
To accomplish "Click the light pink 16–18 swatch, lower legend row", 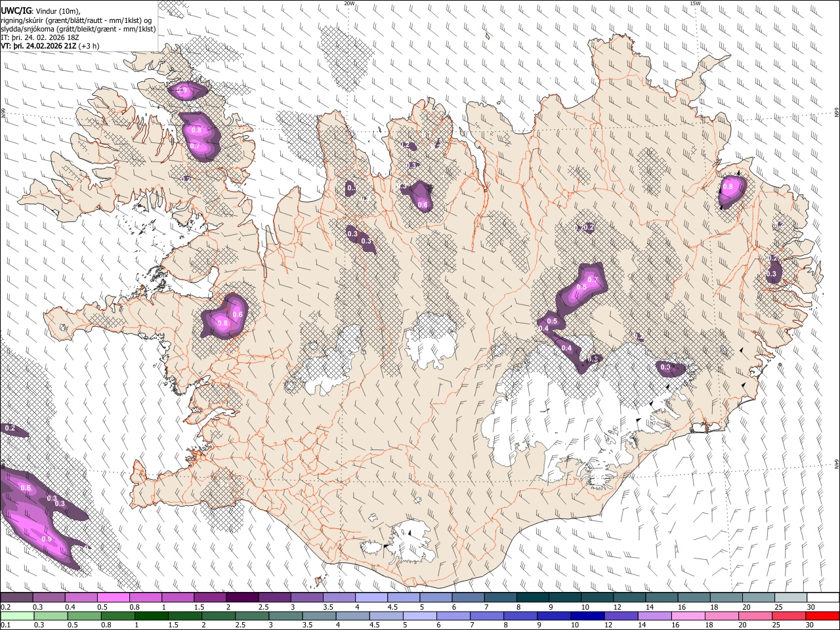I will point(688,616).
